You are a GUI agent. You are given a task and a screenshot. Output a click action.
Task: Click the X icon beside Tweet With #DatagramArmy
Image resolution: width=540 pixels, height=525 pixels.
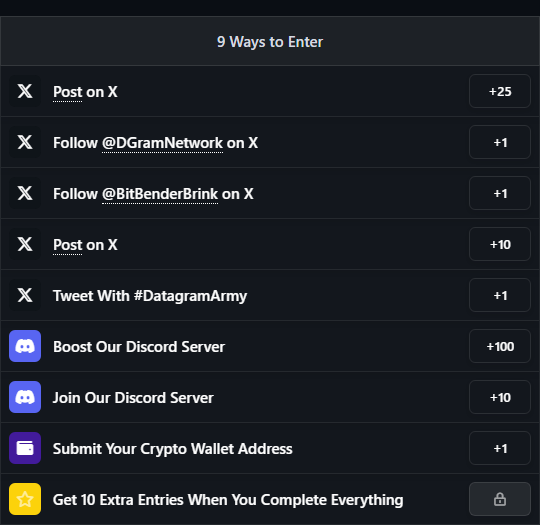pyautogui.click(x=25, y=295)
